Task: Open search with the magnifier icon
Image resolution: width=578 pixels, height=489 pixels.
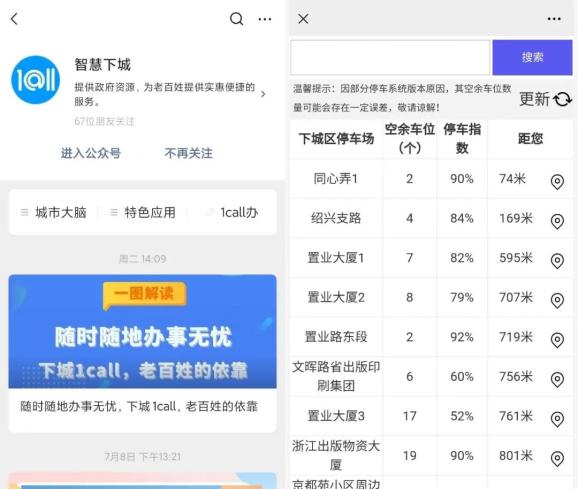Action: 236,19
